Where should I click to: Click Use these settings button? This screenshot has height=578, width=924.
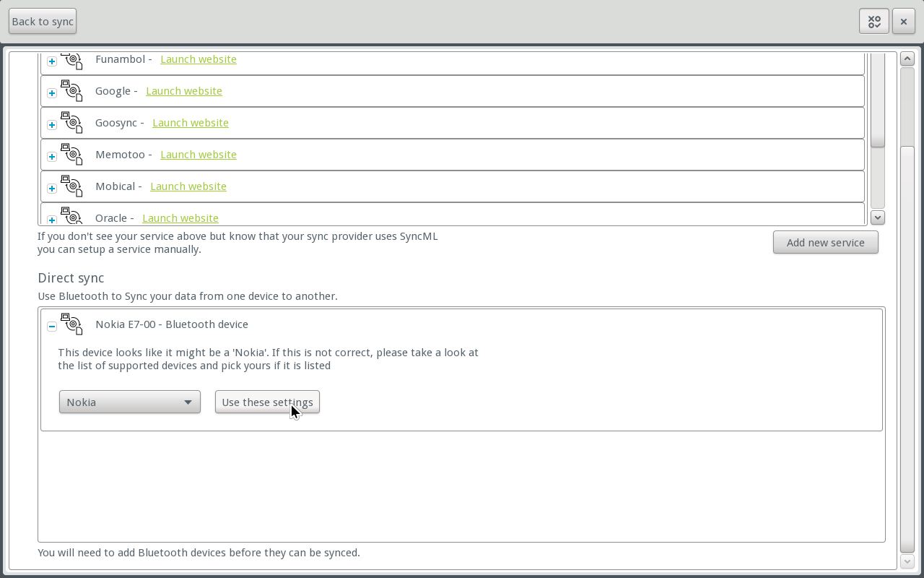point(267,402)
